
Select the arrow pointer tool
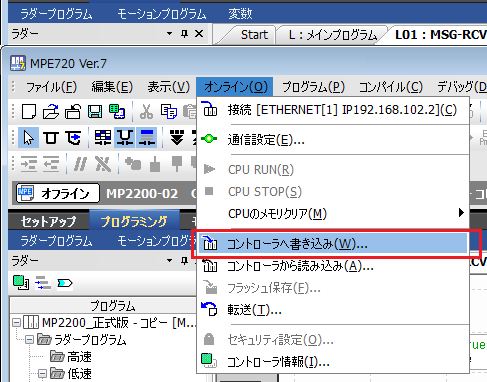coord(28,137)
